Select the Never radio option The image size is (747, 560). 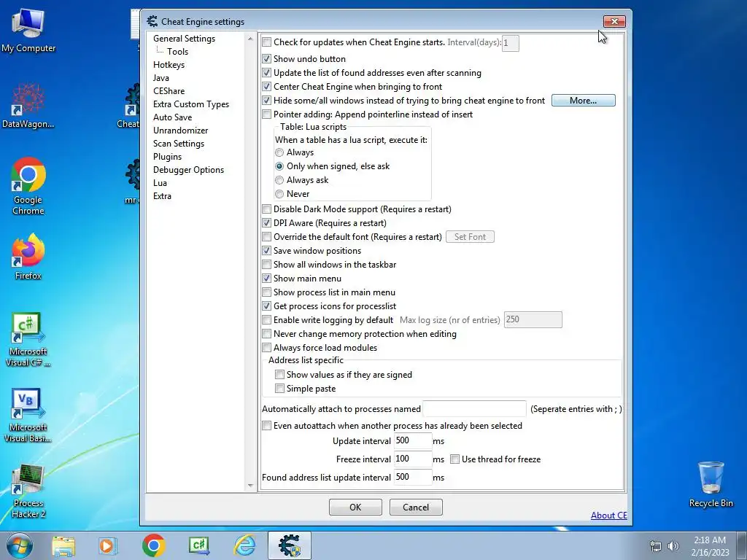[279, 194]
